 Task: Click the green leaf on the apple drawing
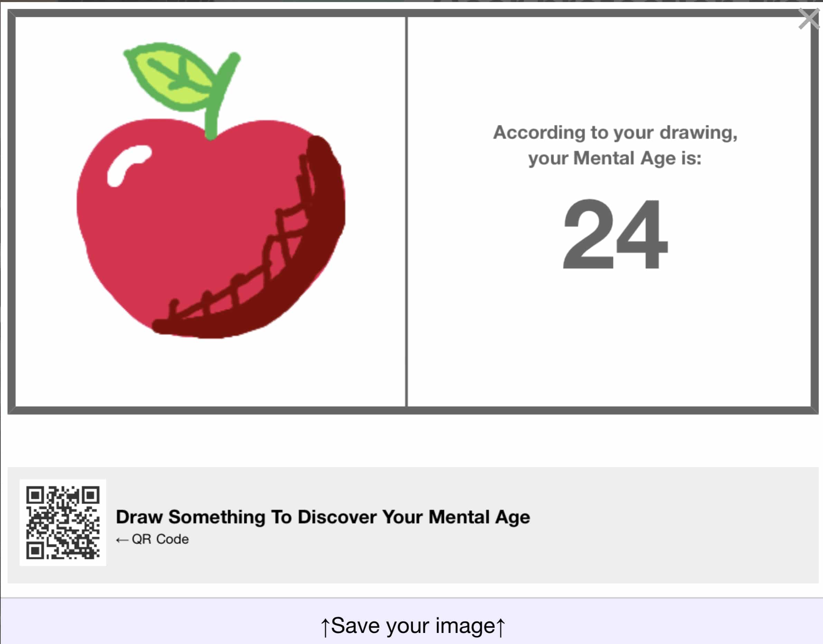170,77
